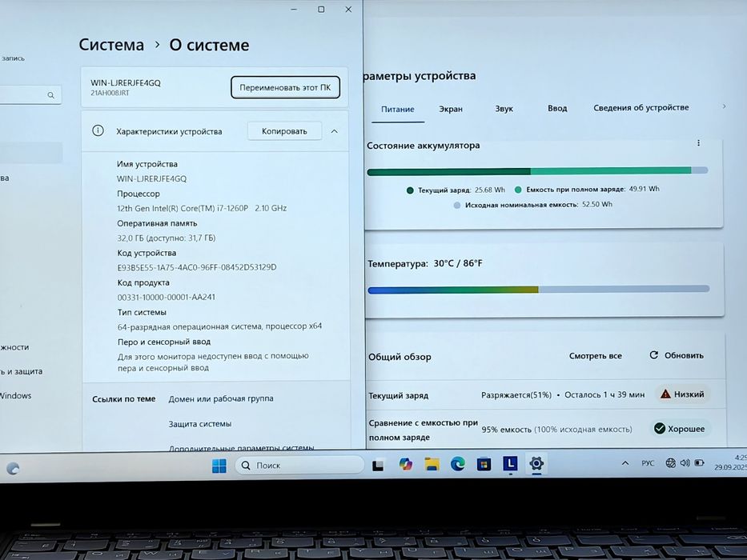Click the widgets icon on taskbar left

pos(13,469)
